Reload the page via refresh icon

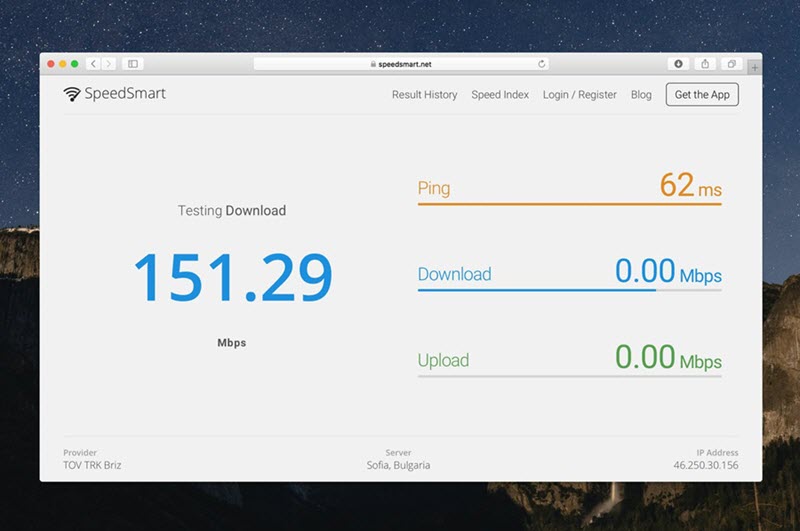542,64
